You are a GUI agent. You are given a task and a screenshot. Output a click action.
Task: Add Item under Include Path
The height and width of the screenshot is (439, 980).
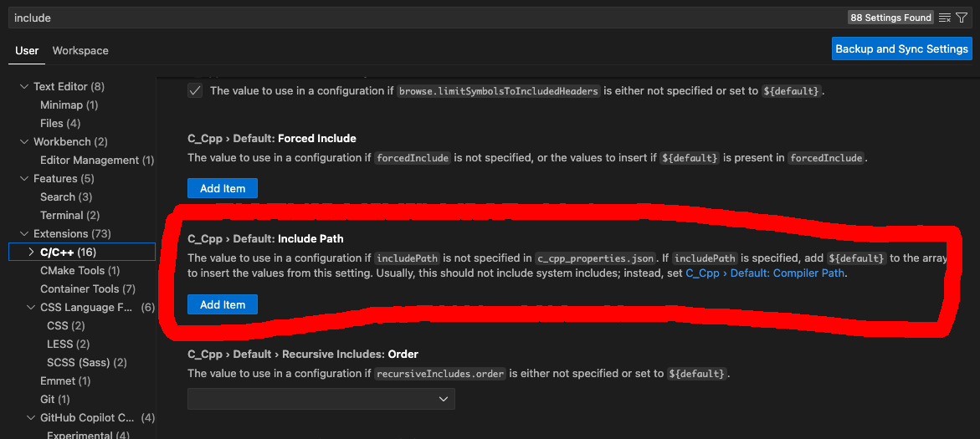(223, 304)
